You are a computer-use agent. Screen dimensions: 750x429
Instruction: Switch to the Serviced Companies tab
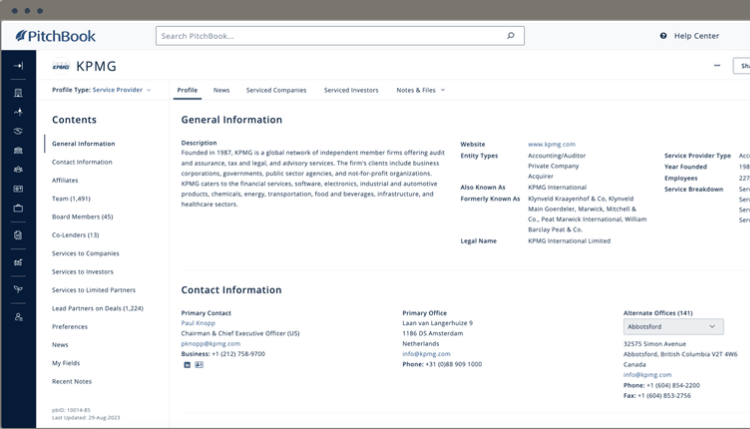276,90
